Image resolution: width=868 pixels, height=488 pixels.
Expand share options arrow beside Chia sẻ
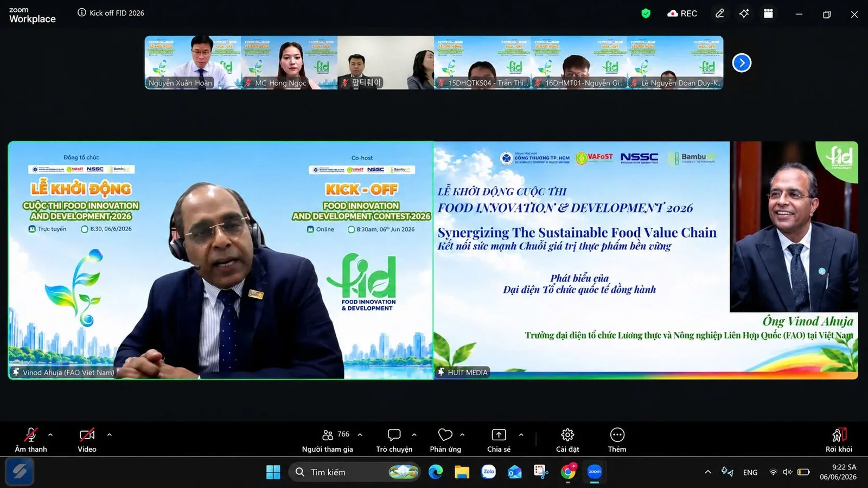tap(521, 435)
